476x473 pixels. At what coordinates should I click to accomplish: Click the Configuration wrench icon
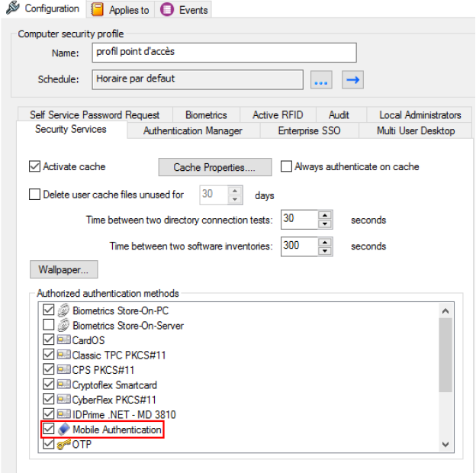13,8
